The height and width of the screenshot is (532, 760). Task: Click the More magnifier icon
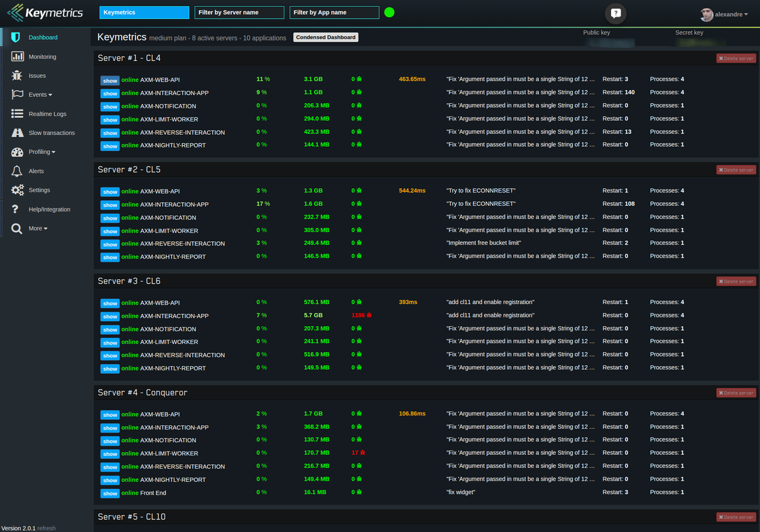point(17,228)
